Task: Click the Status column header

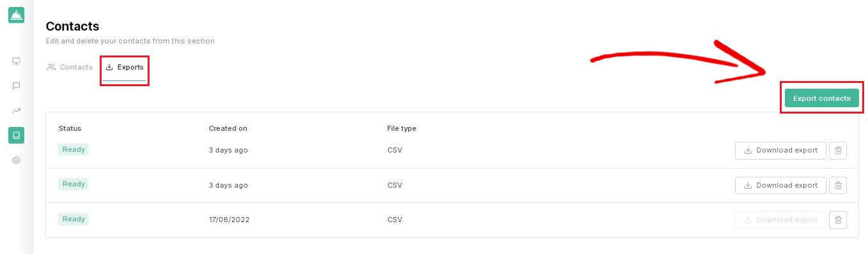Action: [x=70, y=128]
